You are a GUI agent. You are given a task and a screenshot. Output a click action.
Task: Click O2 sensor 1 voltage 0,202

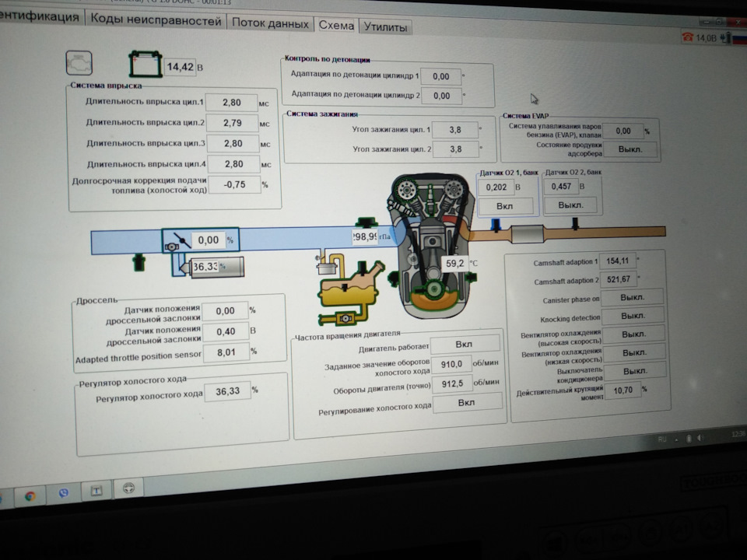click(x=496, y=187)
